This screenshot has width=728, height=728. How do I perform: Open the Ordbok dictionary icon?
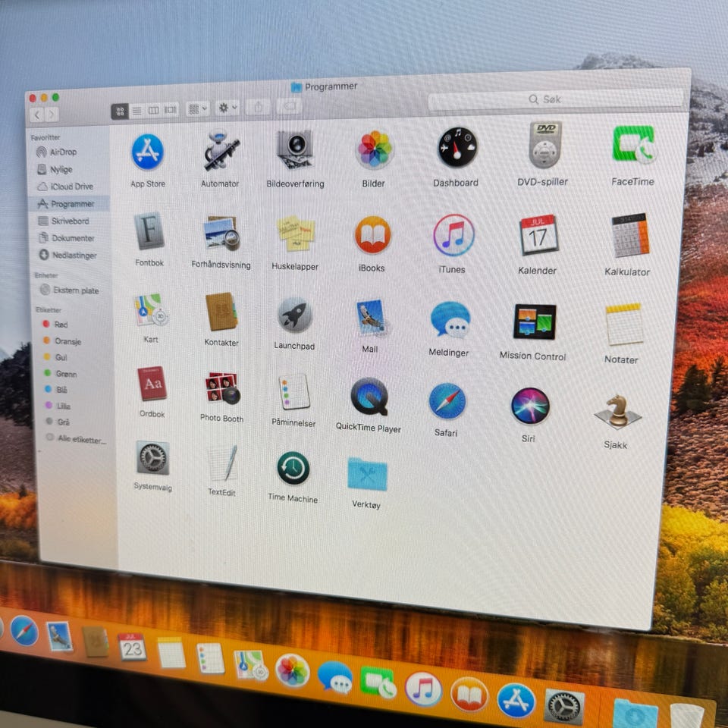(152, 384)
